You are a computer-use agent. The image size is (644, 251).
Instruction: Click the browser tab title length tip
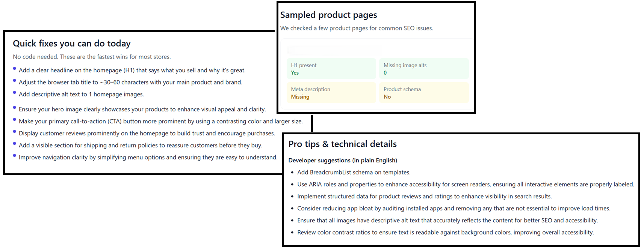point(130,82)
